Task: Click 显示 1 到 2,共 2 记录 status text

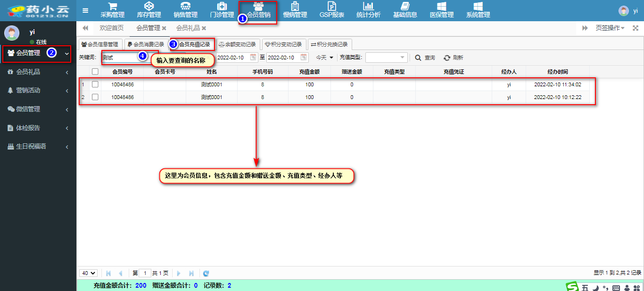Action: point(617,273)
